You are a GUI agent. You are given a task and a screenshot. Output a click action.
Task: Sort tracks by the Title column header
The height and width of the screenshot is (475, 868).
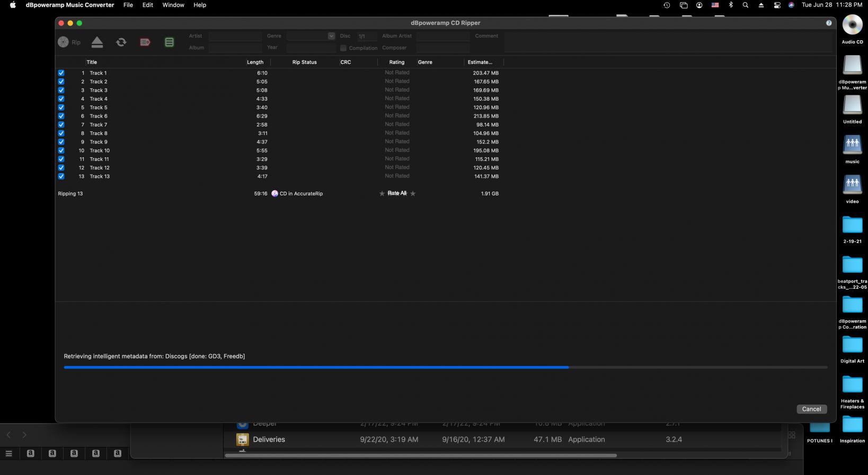point(92,62)
